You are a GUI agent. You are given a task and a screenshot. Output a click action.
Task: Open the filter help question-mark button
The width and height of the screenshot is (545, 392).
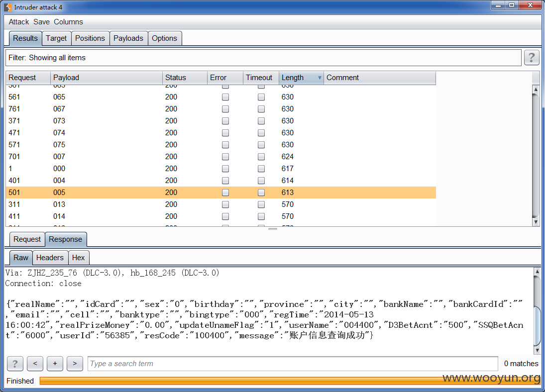(x=532, y=58)
